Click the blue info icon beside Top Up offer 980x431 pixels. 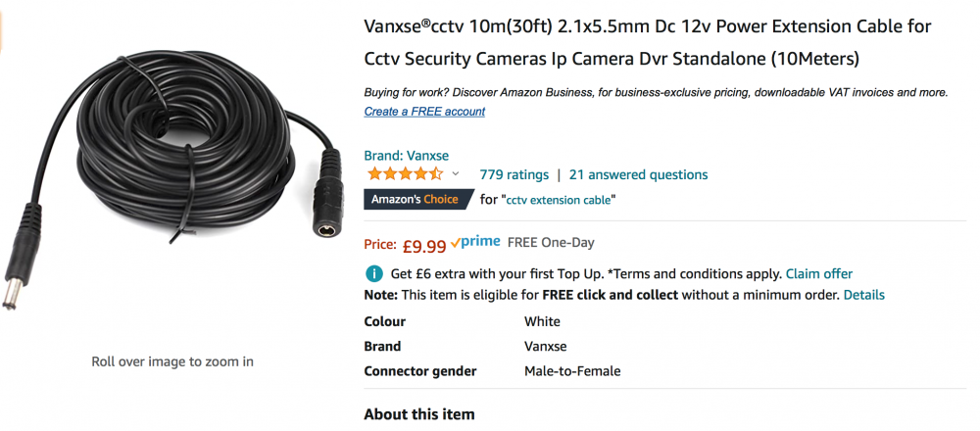point(373,273)
